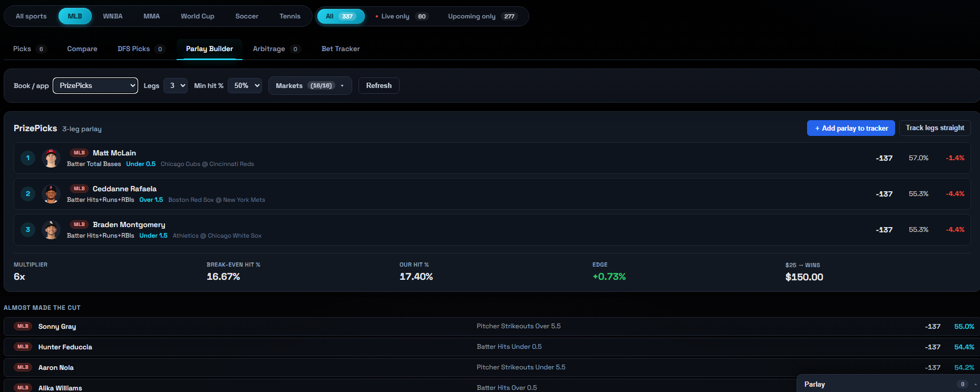This screenshot has width=980, height=392.
Task: Click Ceddanne Rafaela's player headshot
Action: [51, 194]
